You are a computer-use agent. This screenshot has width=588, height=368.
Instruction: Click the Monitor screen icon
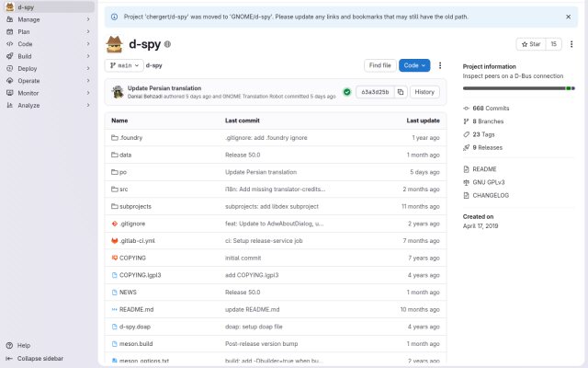point(10,93)
